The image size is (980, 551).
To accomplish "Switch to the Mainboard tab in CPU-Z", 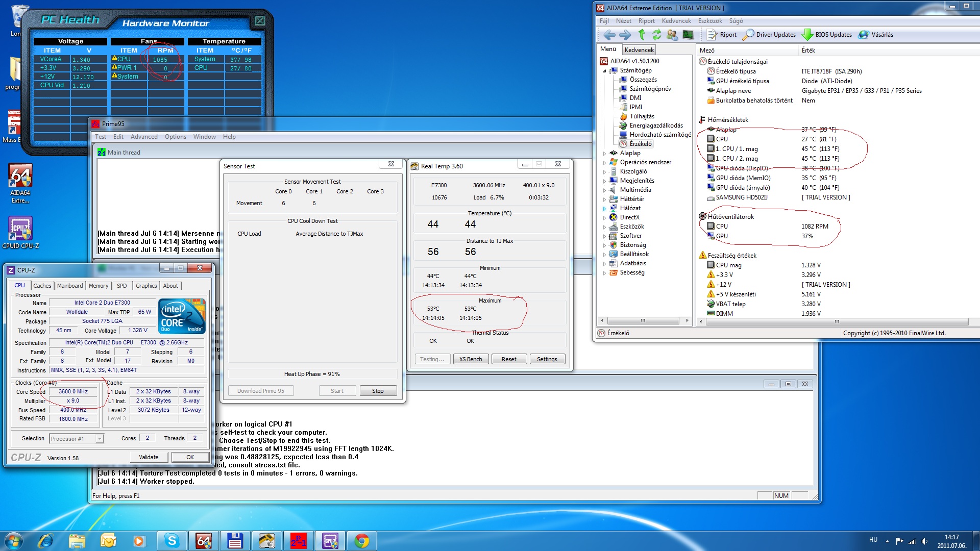I will pos(70,286).
